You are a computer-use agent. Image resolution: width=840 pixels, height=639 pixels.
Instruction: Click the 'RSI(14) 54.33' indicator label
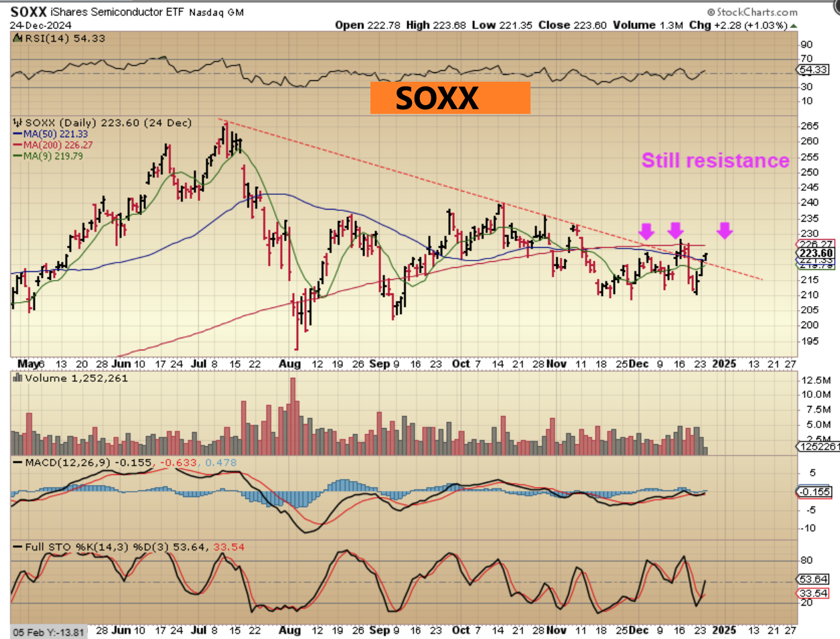[x=65, y=39]
